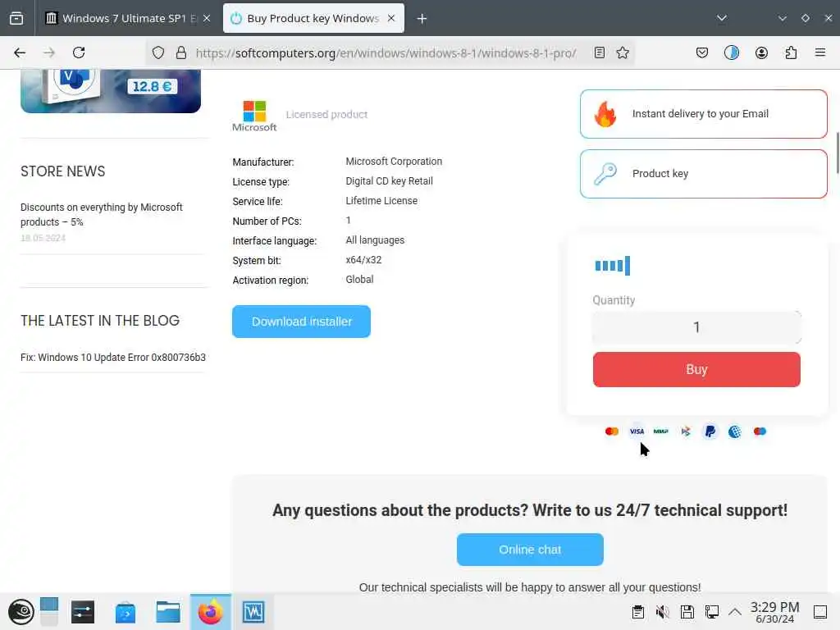Start the Online chat
This screenshot has height=630, width=840.
pyautogui.click(x=530, y=550)
